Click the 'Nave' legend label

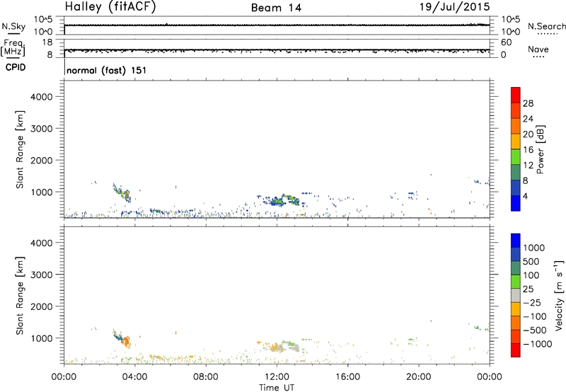(x=538, y=50)
